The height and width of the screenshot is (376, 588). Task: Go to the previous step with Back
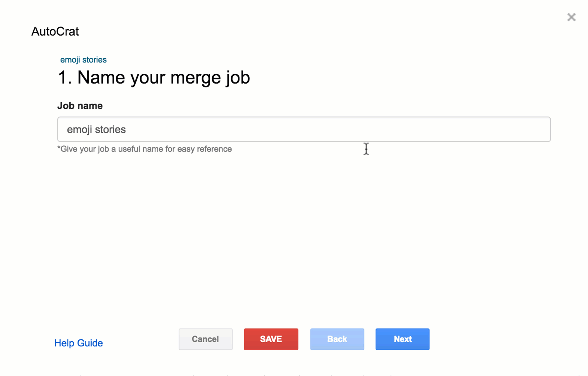click(x=337, y=339)
